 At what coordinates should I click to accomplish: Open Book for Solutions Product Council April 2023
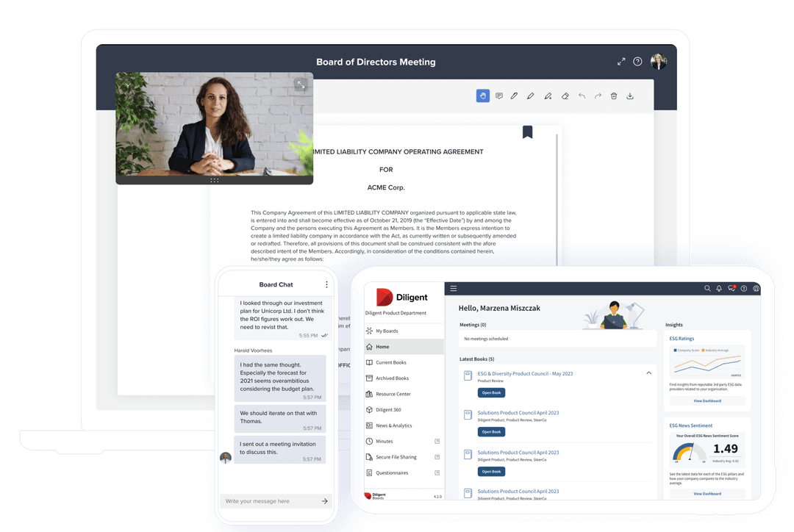(491, 431)
